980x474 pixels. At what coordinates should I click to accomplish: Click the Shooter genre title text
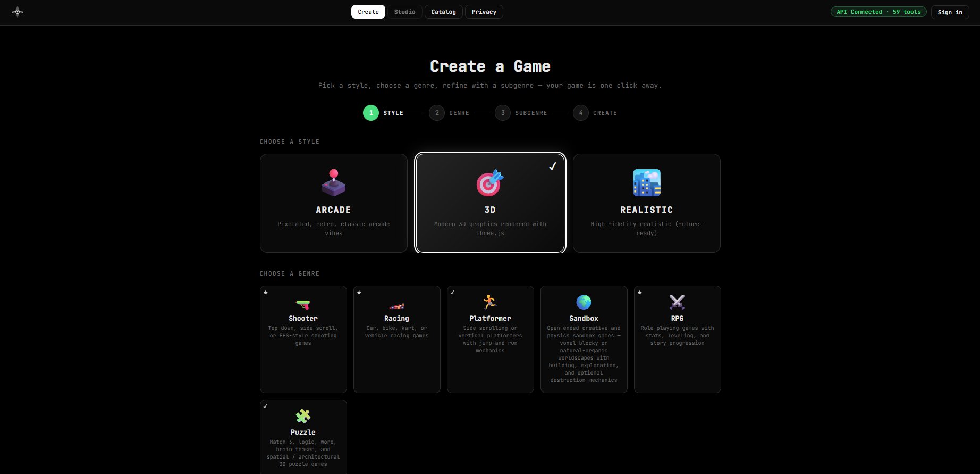pyautogui.click(x=303, y=319)
